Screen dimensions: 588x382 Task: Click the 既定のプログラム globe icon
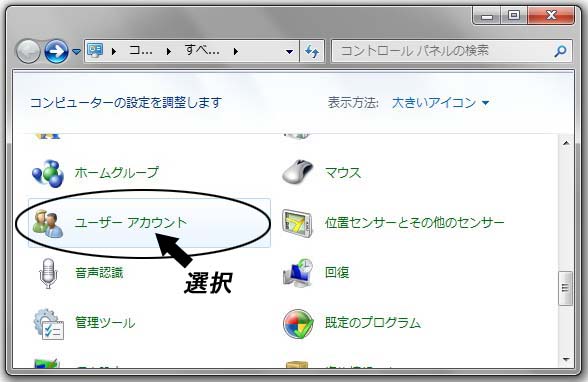(298, 324)
